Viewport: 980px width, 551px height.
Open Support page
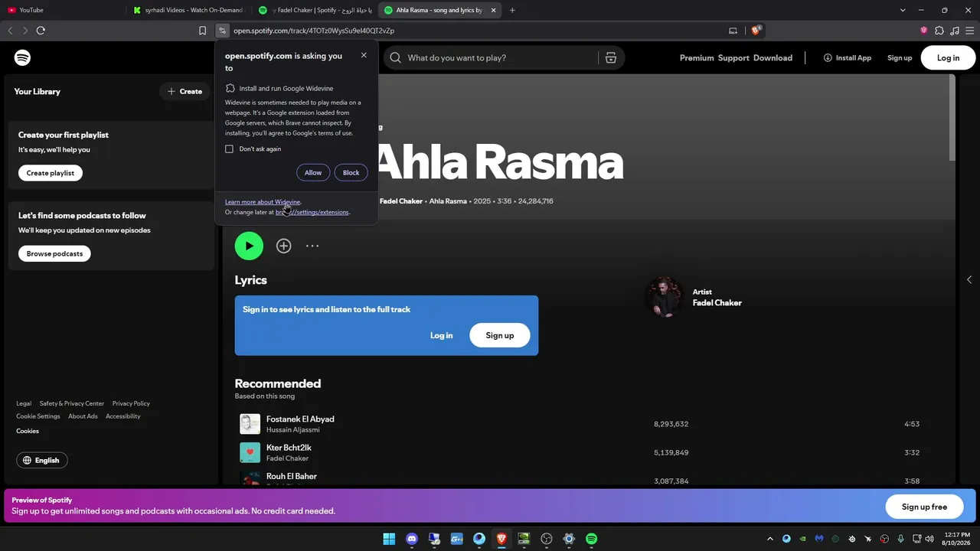(733, 58)
